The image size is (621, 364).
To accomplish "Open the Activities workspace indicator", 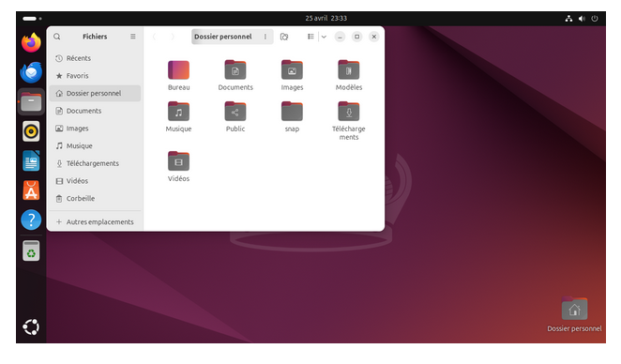I will click(x=32, y=19).
